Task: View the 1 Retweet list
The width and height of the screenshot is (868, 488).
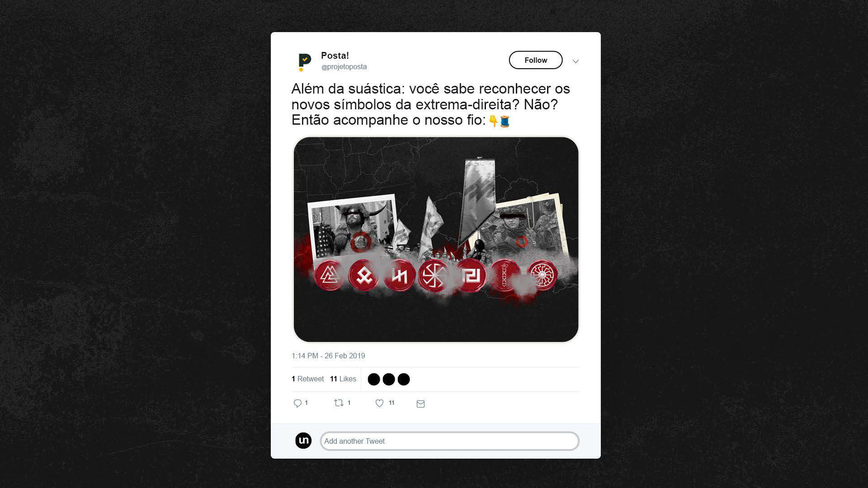Action: click(308, 379)
